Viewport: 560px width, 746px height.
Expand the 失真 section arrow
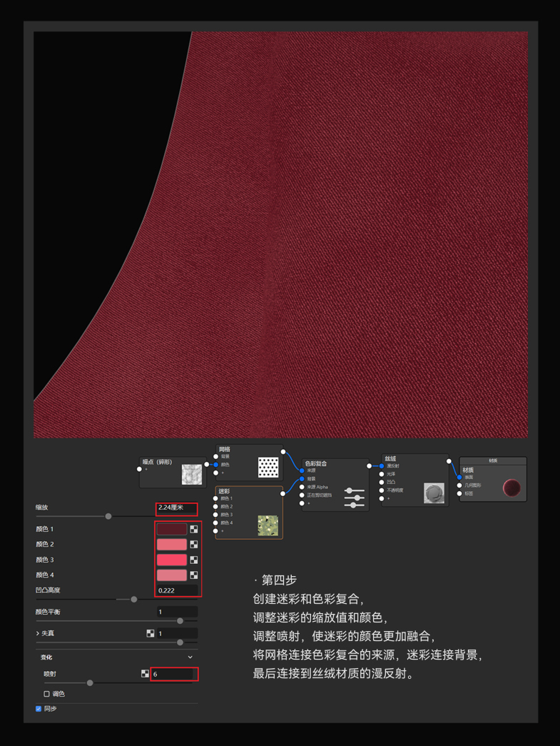38,633
